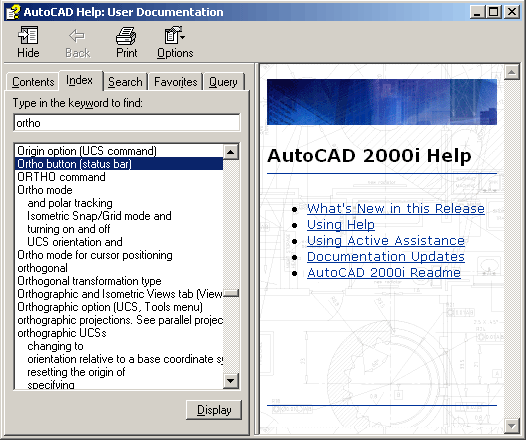Select 'resetting the origin of' subentry
The image size is (526, 440).
[x=119, y=372]
